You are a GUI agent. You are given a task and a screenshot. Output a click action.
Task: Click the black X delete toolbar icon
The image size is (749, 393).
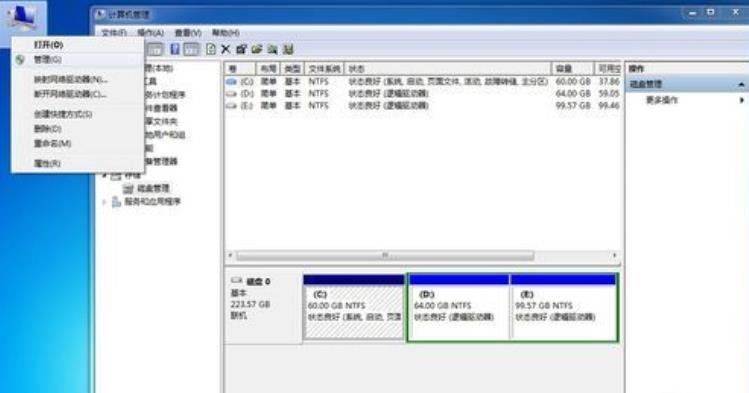pyautogui.click(x=225, y=49)
